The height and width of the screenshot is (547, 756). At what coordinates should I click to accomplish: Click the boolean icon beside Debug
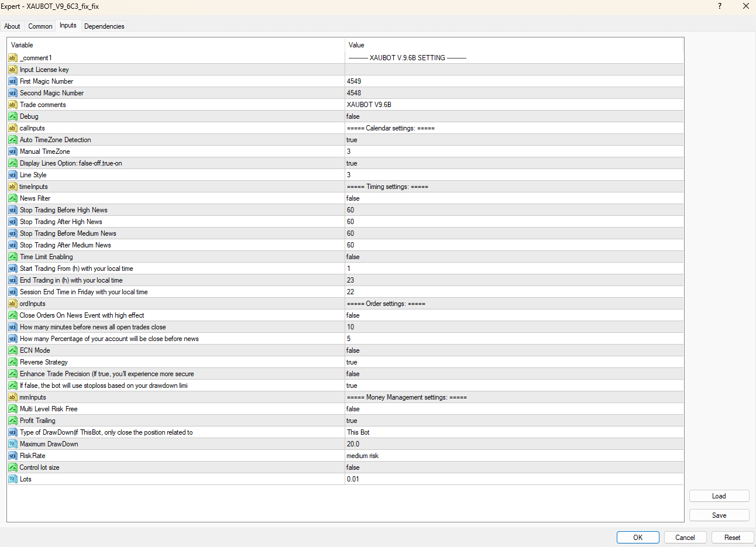(x=12, y=116)
